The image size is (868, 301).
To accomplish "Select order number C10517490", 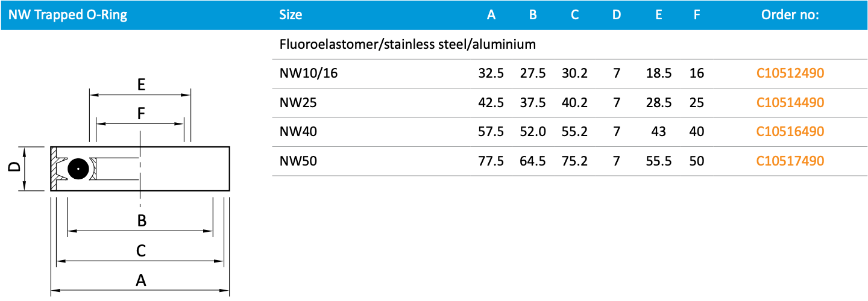I will pos(790,161).
